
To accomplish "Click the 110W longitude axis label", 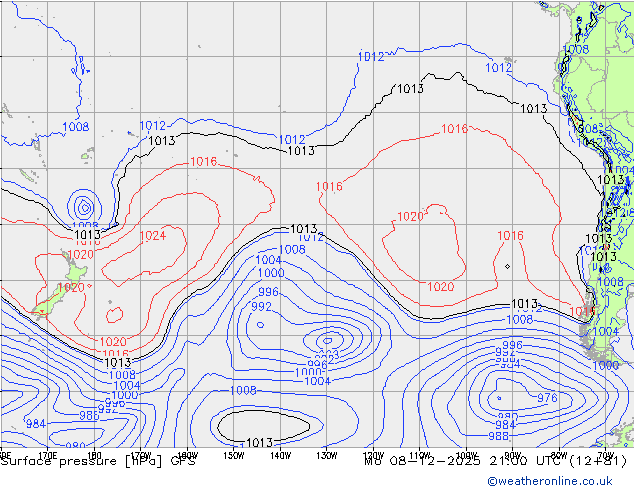I will tap(420, 455).
